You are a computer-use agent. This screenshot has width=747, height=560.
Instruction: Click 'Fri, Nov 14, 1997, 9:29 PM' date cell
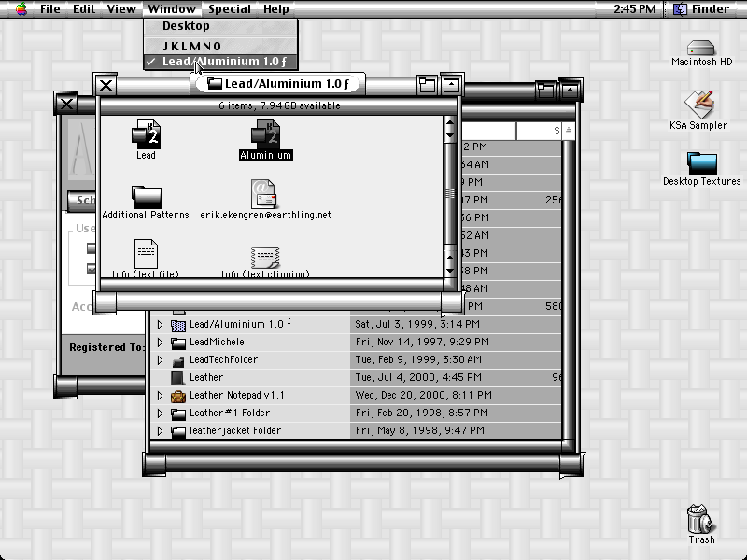click(x=422, y=343)
